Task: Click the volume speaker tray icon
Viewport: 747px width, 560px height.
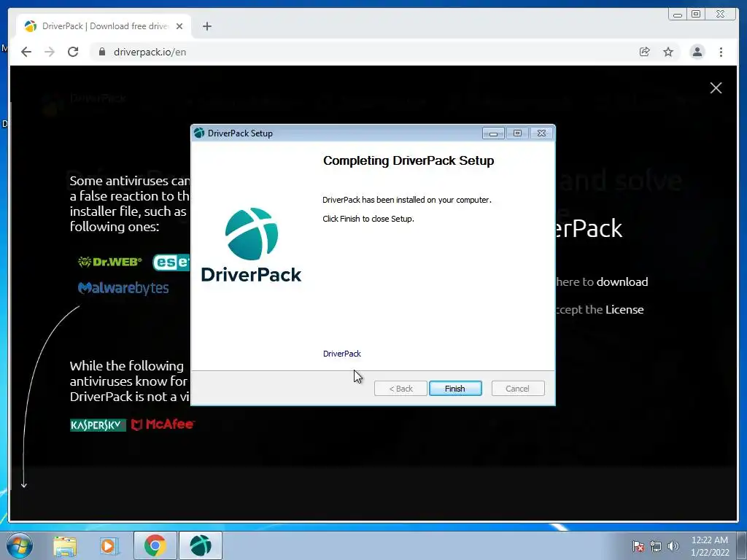Action: click(673, 546)
